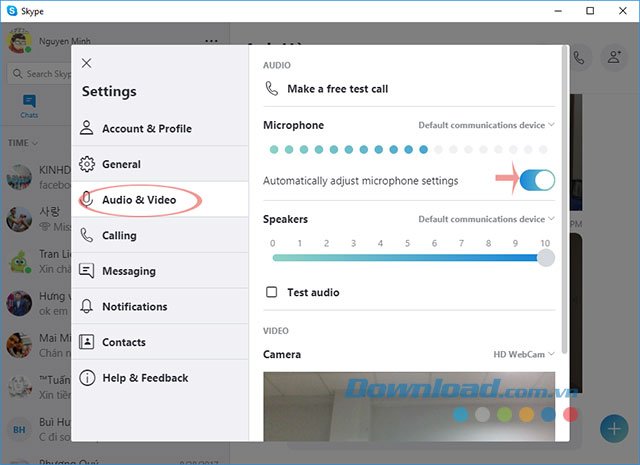The image size is (640, 465).
Task: Click the contact card icon beside Contacts
Action: [87, 342]
